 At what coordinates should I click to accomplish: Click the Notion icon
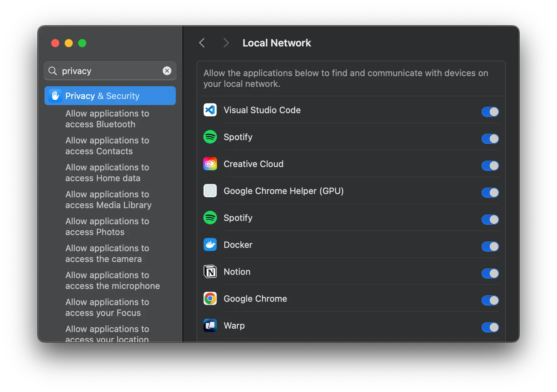click(209, 272)
